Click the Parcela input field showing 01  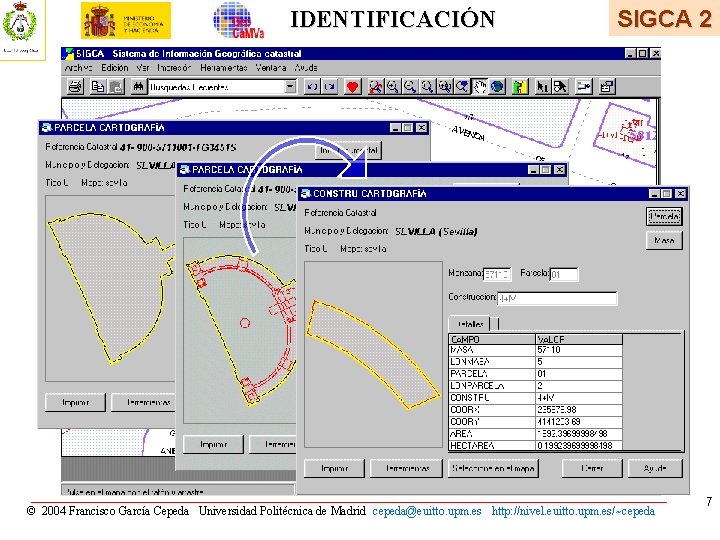564,275
